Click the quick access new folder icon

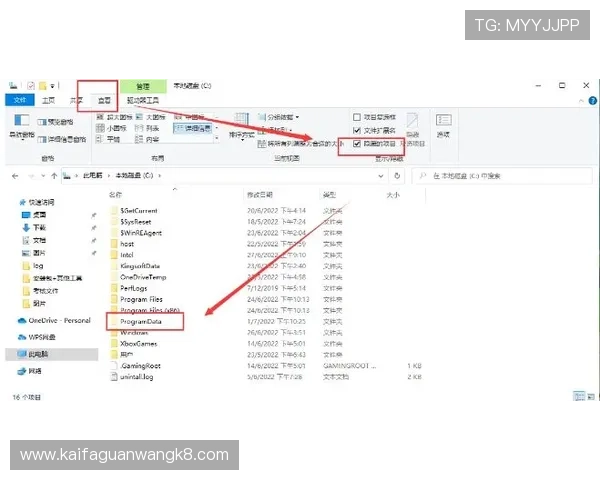[42, 86]
